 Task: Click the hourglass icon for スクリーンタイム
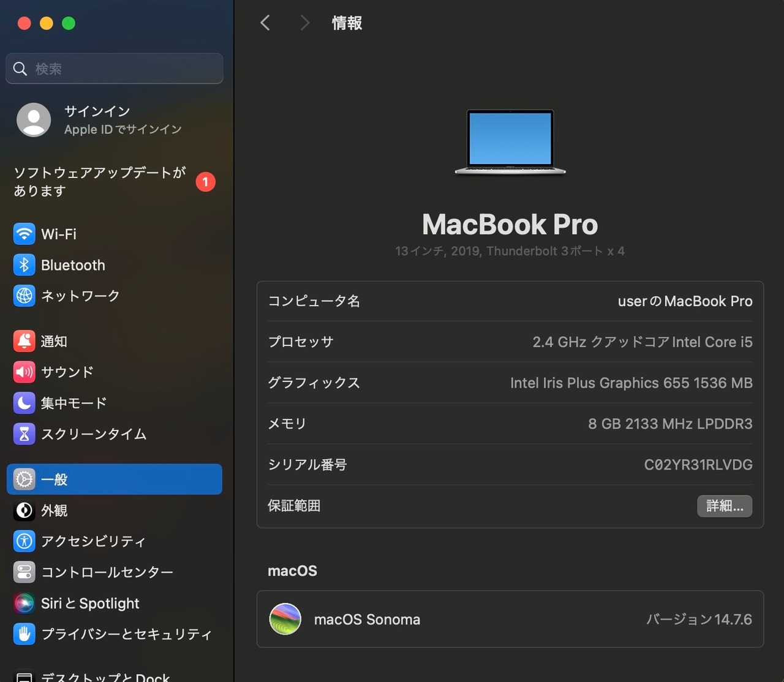[x=24, y=433]
